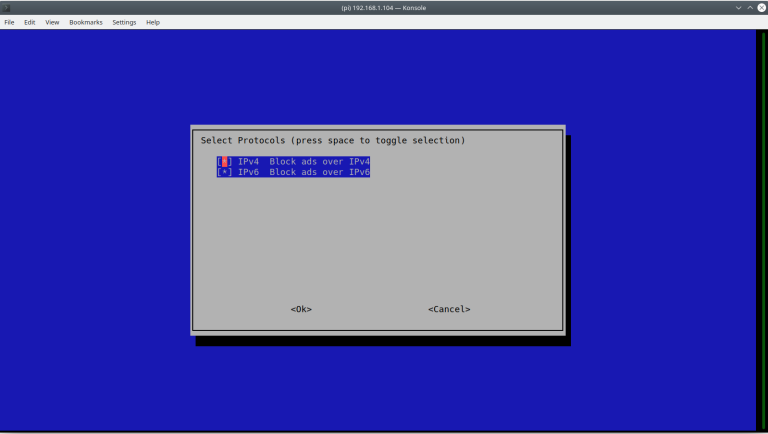
Task: Confirm selection with the Ok button
Action: point(301,309)
